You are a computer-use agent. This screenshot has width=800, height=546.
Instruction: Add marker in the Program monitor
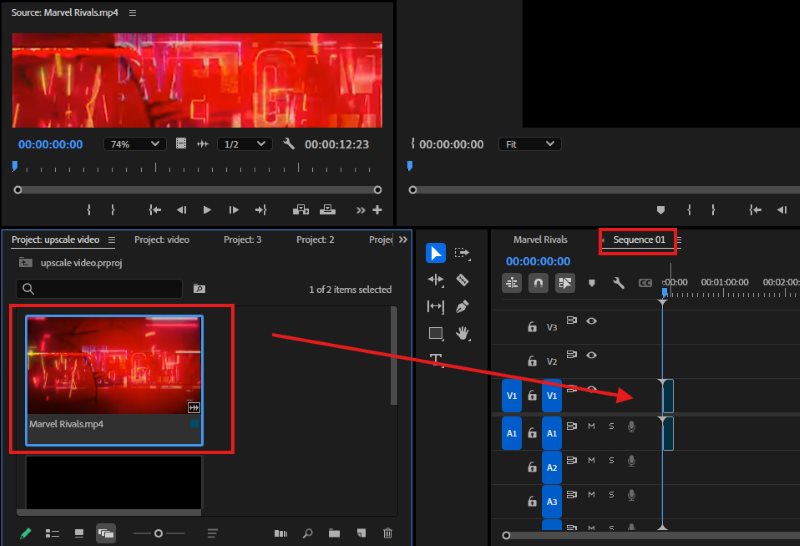tap(661, 210)
